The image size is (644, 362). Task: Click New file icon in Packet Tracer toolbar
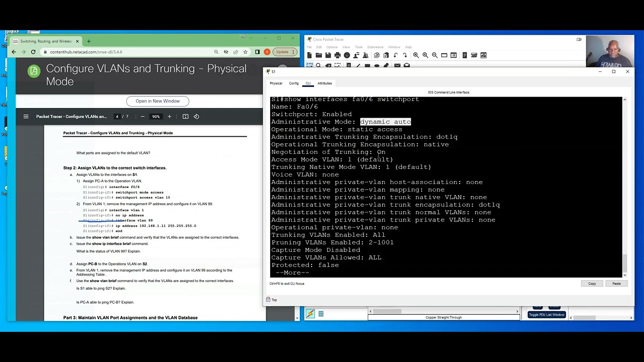pos(309,55)
